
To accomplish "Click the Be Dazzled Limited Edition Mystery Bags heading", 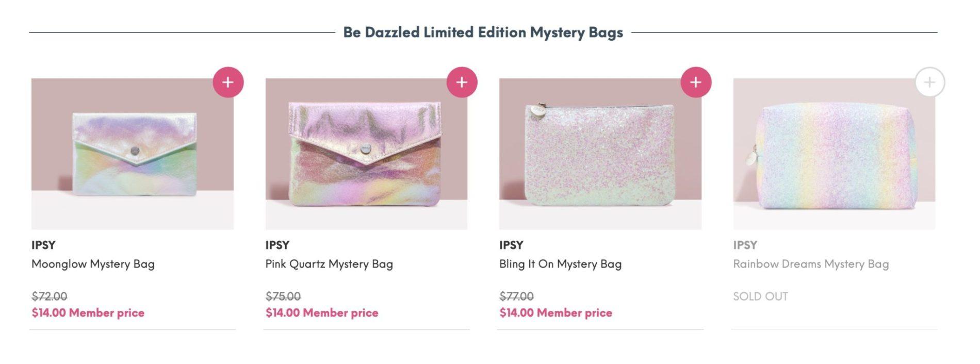I will click(483, 32).
